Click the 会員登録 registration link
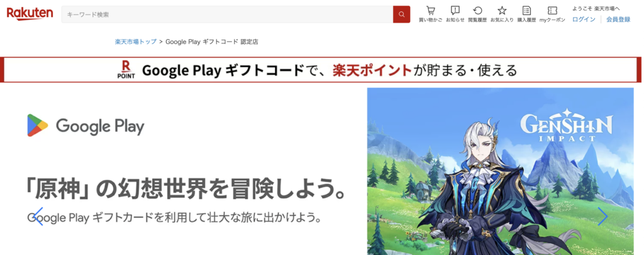This screenshot has width=644, height=255. 618,20
